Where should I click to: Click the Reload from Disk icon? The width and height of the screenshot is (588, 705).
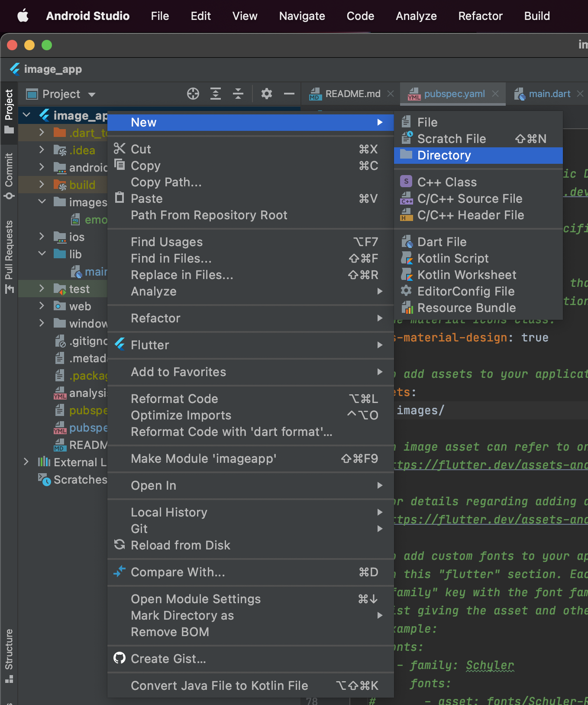point(120,545)
